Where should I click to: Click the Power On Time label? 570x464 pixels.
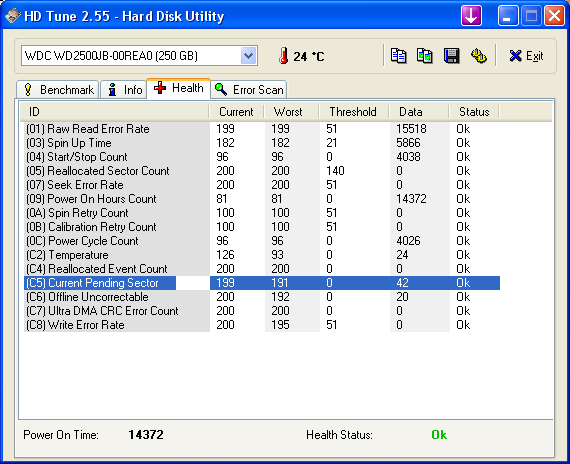pyautogui.click(x=61, y=435)
